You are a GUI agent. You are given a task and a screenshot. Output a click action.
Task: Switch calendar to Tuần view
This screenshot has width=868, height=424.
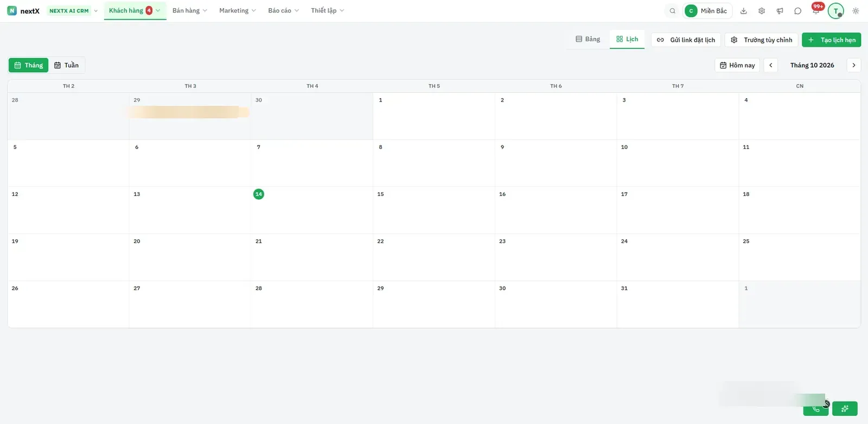[x=66, y=65]
